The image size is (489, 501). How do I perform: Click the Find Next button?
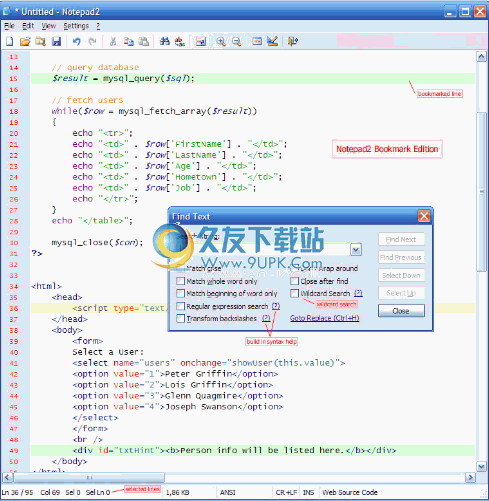(x=401, y=239)
